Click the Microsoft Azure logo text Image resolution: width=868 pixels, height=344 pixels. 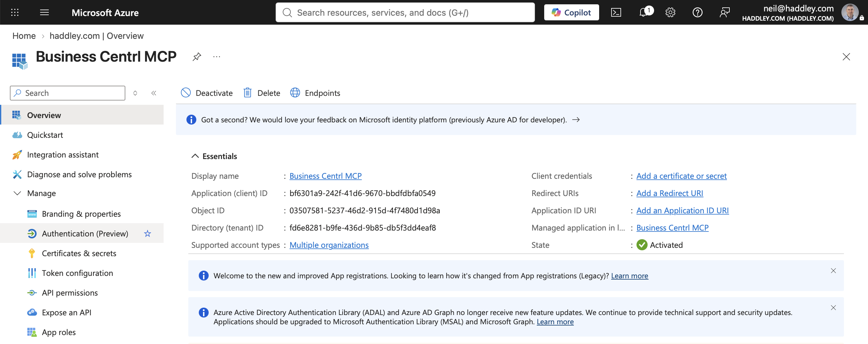tap(105, 12)
